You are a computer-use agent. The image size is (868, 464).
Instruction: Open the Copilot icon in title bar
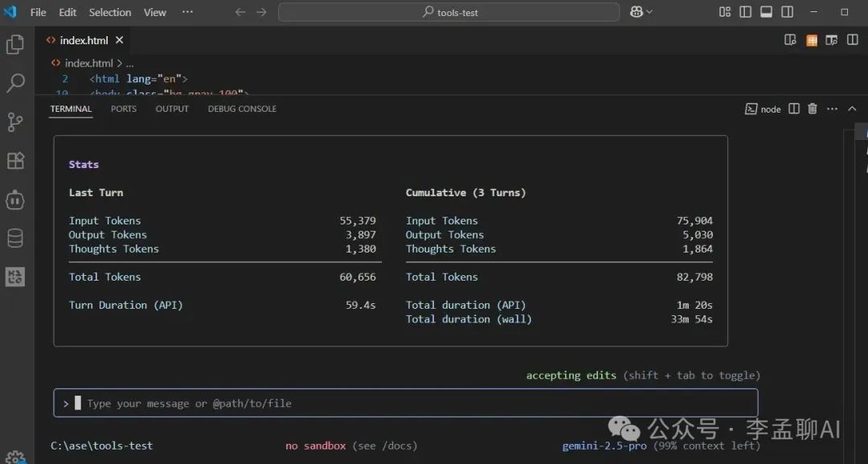coord(637,11)
